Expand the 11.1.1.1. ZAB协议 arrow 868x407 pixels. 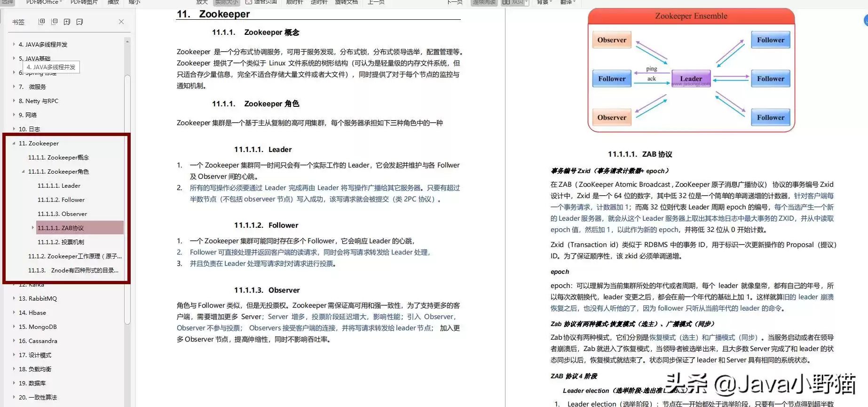tap(32, 228)
